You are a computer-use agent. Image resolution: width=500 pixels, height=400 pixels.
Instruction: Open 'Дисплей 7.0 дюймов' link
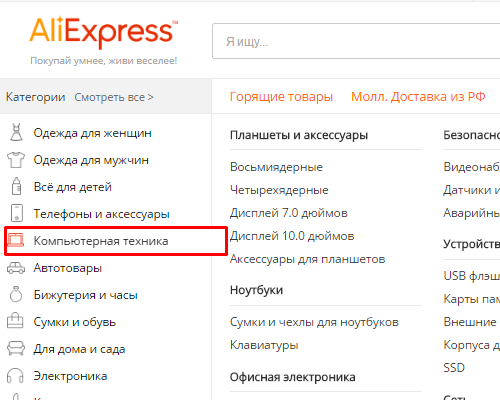point(289,213)
